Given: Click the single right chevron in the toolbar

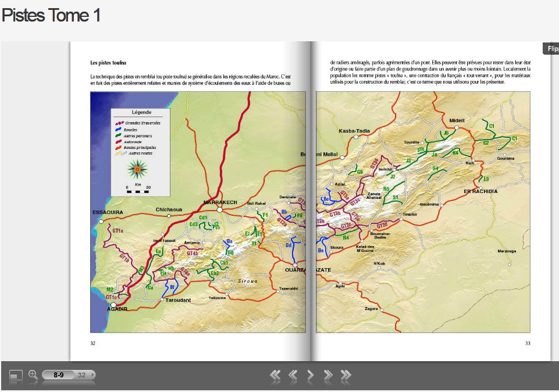Looking at the screenshot, I should [x=311, y=375].
